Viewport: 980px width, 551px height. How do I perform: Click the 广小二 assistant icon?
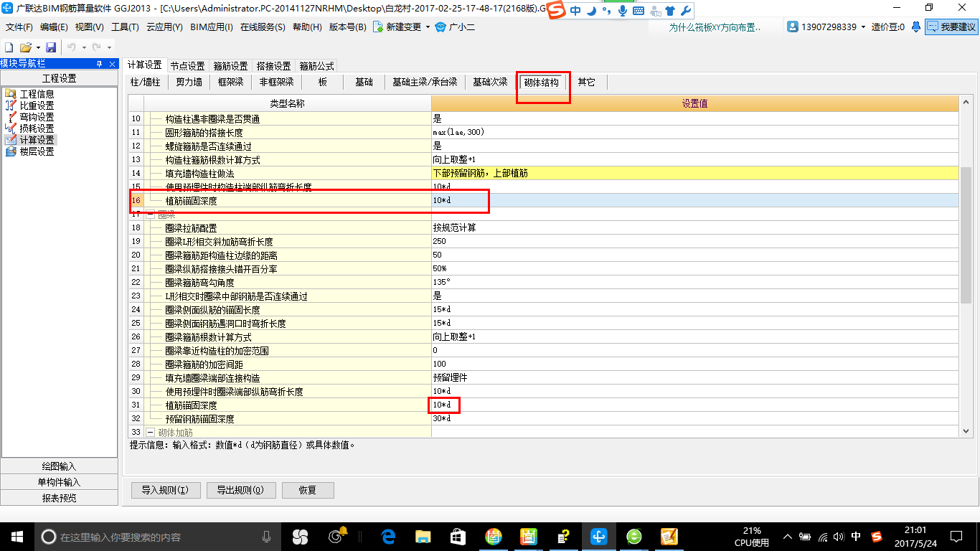(x=440, y=27)
